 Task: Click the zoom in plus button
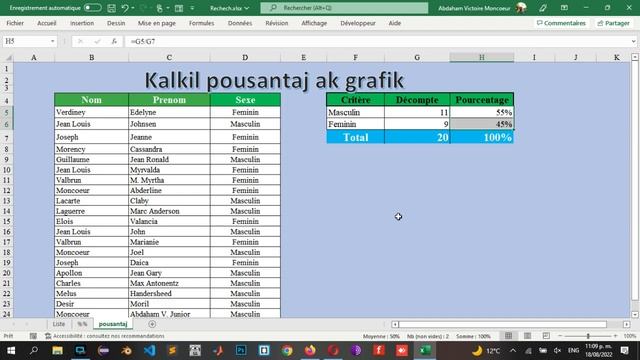(616, 336)
